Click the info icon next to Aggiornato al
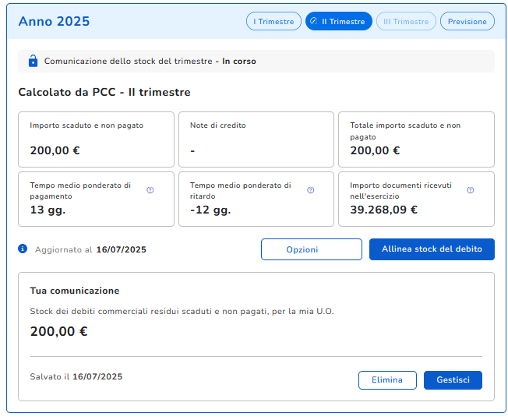 point(23,249)
